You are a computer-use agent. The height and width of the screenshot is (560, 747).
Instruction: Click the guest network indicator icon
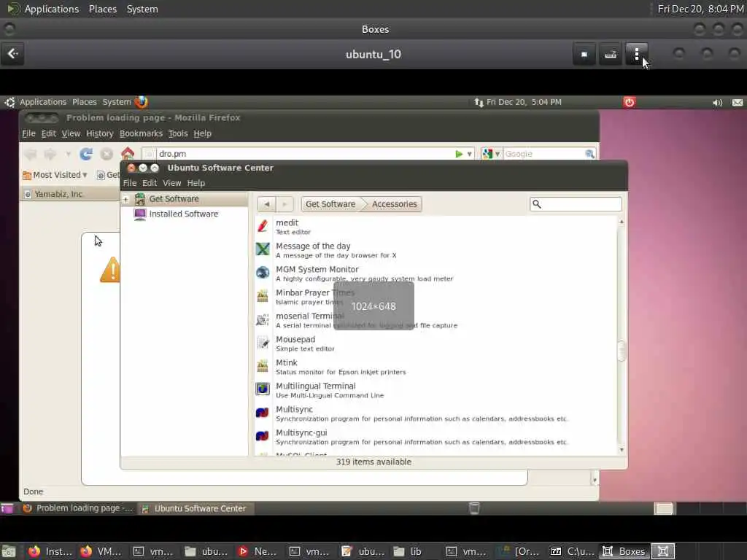tap(479, 102)
